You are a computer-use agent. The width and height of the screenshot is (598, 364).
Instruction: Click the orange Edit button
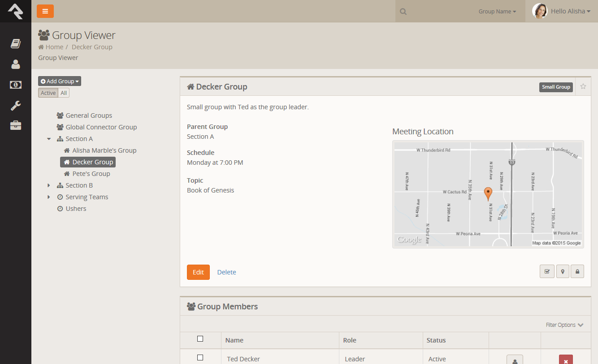pyautogui.click(x=198, y=272)
